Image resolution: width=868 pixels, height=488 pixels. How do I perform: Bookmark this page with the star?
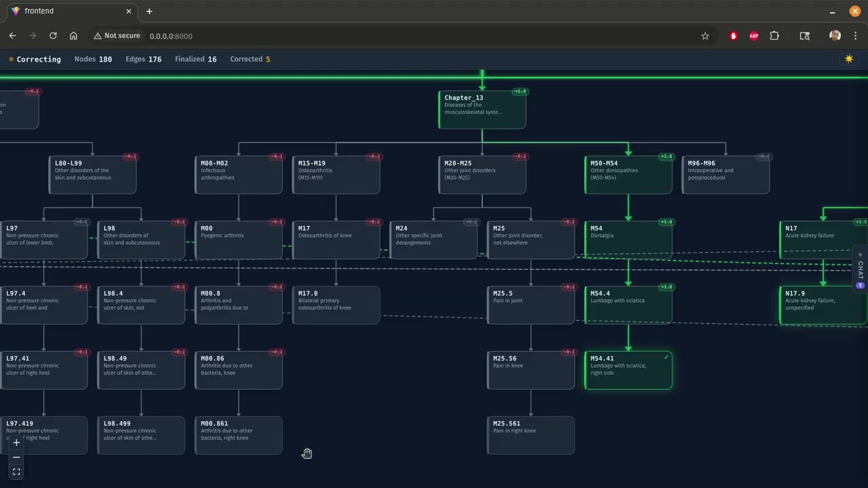705,36
